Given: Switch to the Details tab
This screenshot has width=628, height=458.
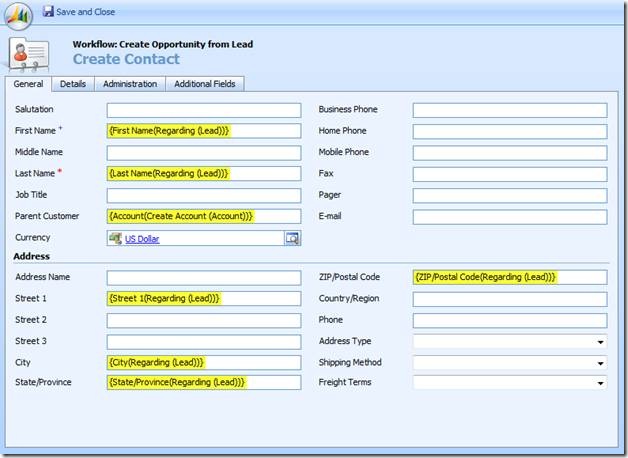Looking at the screenshot, I should [x=72, y=84].
